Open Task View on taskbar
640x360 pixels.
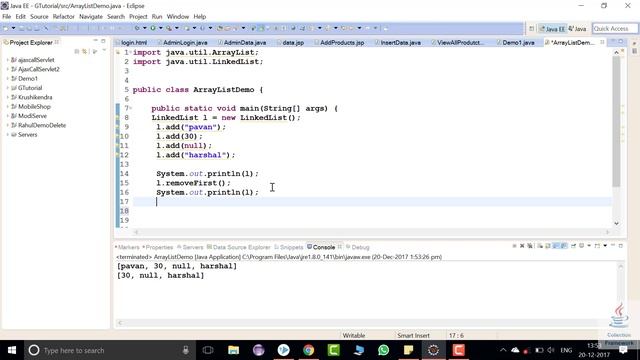[208, 350]
